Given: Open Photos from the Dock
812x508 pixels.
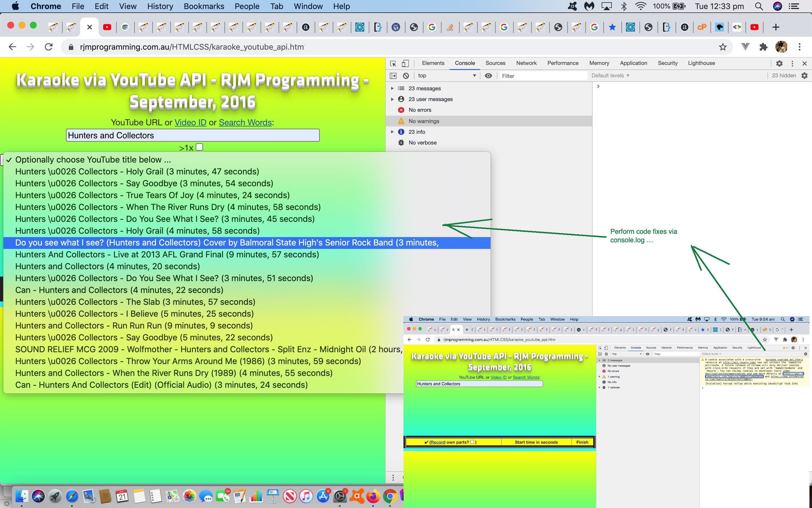Looking at the screenshot, I should click(x=189, y=496).
